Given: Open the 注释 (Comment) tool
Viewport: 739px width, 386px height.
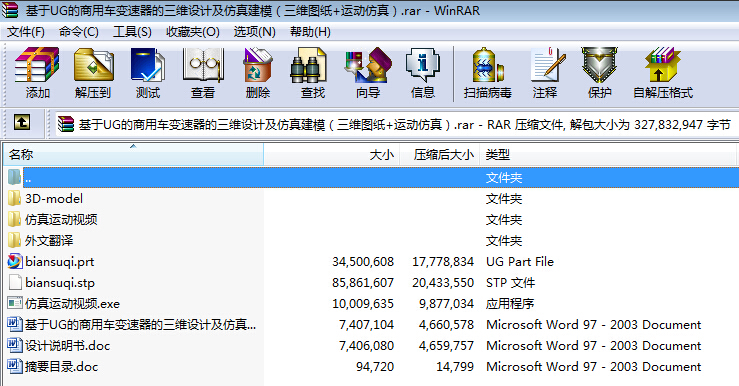Looking at the screenshot, I should coord(547,66).
